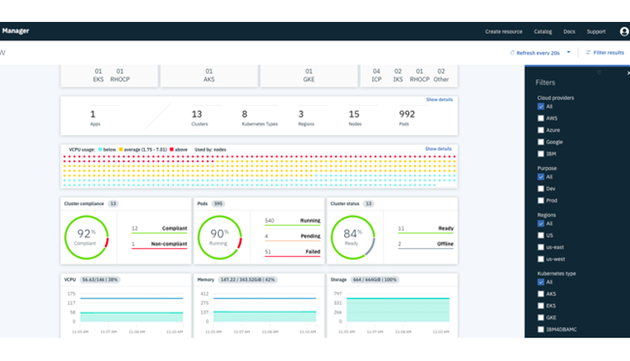
Task: Enable the AWS cloud provider checkbox
Action: point(541,118)
